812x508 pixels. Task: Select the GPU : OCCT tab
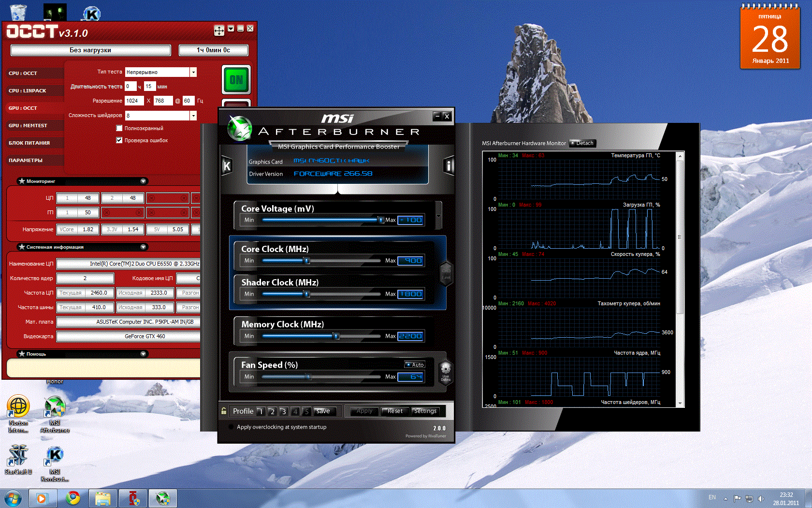(x=35, y=108)
